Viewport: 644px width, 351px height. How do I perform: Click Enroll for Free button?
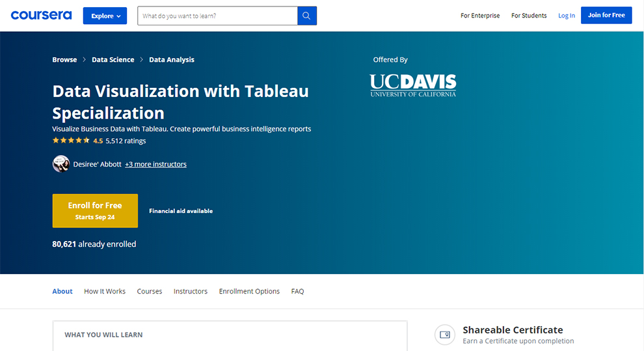(95, 210)
